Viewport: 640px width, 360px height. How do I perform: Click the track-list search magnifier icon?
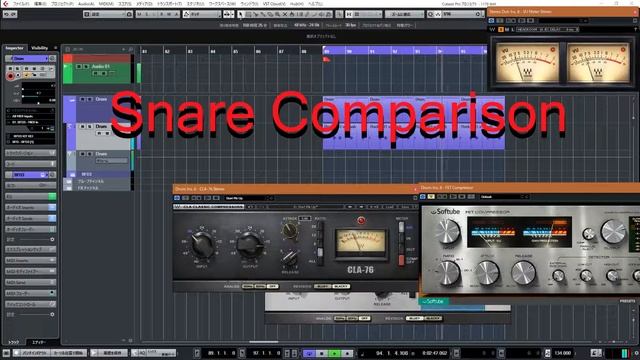pos(131,49)
